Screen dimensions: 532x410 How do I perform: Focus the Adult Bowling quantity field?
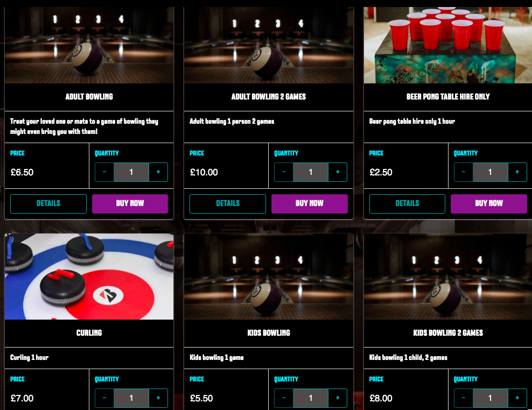(131, 172)
